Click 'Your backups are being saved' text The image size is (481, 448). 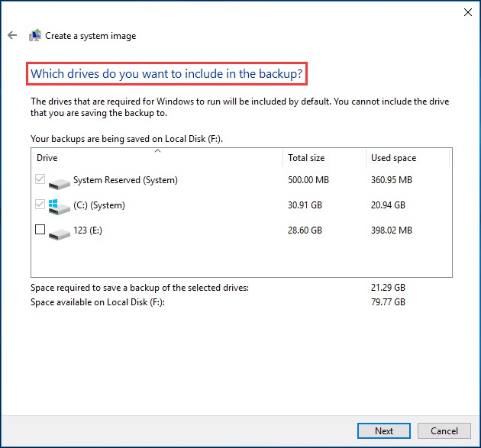click(127, 139)
